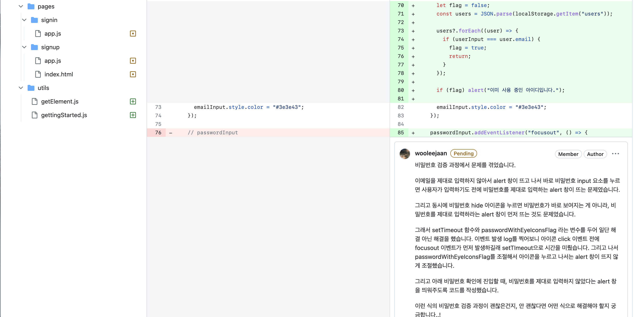This screenshot has width=644, height=317.
Task: Click the Author badge
Action: pos(595,154)
